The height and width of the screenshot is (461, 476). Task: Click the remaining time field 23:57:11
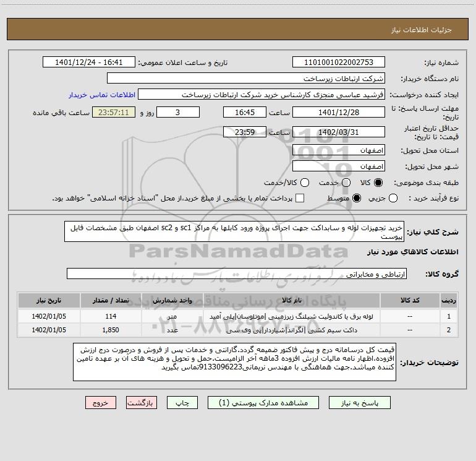point(114,112)
